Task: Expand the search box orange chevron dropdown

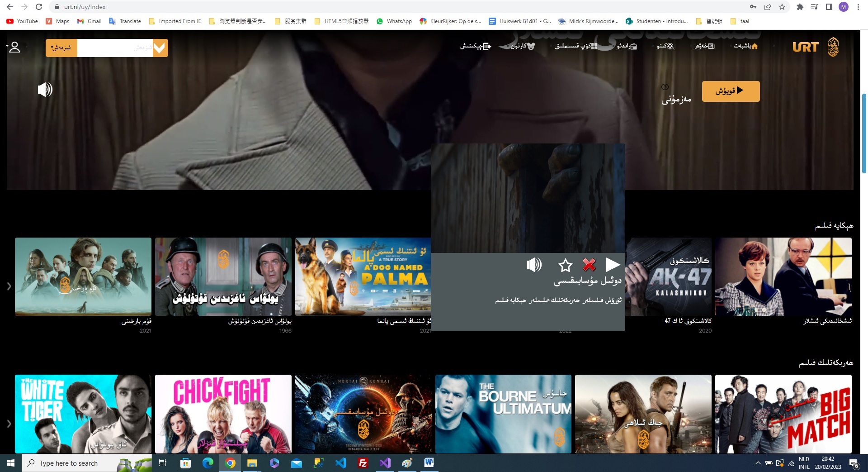Action: point(160,48)
